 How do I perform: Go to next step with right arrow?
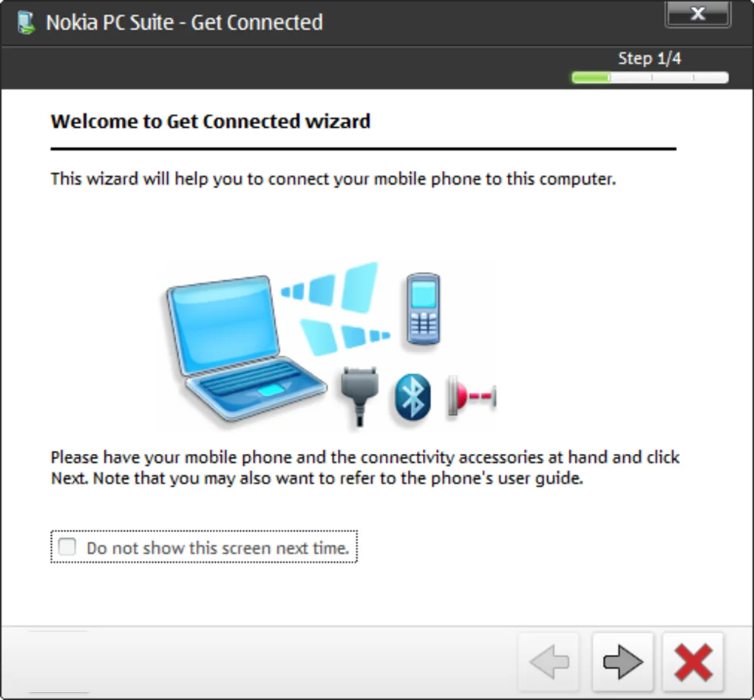622,662
